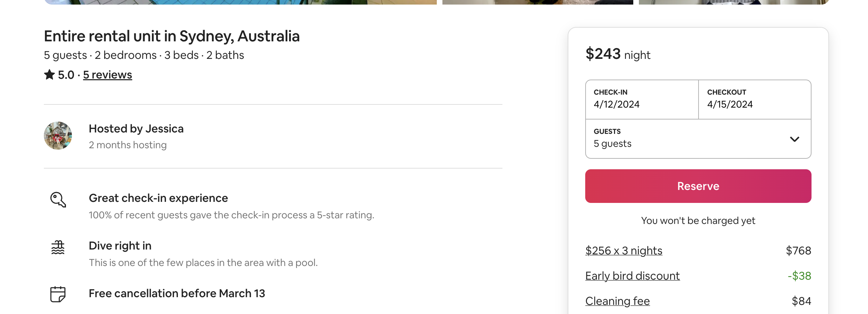The image size is (868, 314).
Task: Change the check-in date 4/12/2024
Action: [x=641, y=100]
